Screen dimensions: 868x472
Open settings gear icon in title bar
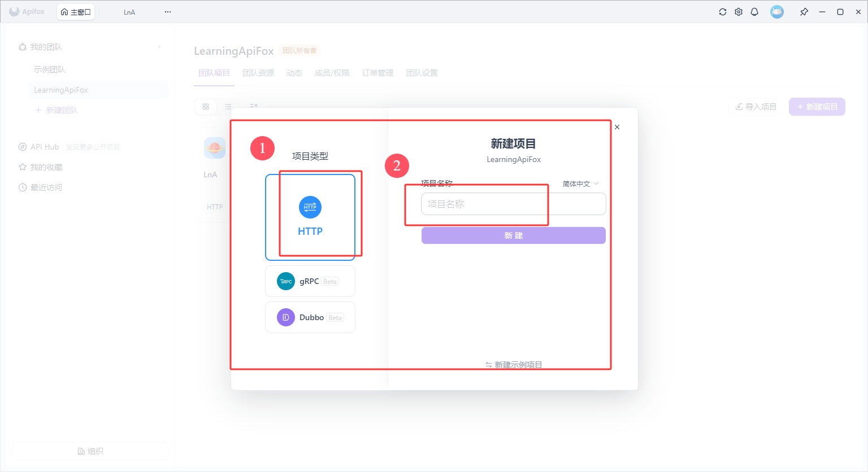[x=739, y=12]
